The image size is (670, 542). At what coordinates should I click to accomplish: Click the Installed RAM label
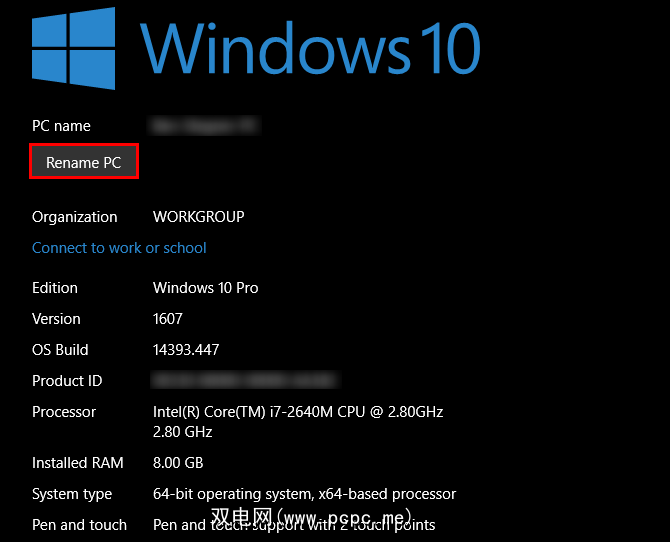pos(78,463)
